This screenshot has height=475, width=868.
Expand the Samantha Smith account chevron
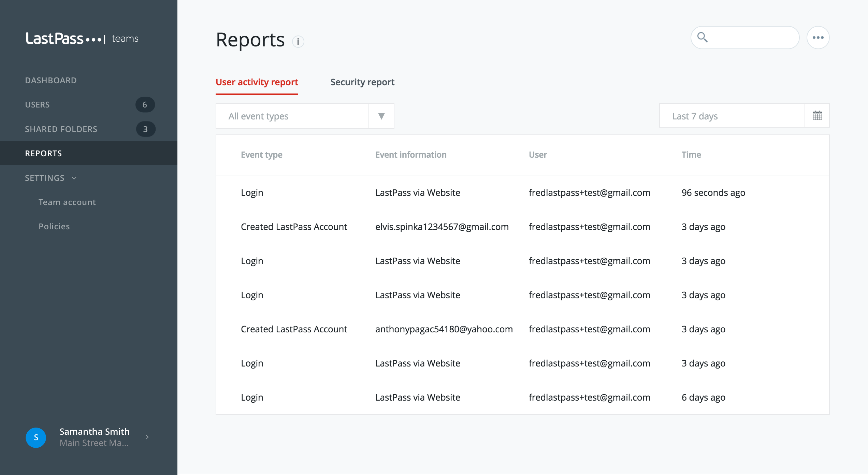coord(147,437)
